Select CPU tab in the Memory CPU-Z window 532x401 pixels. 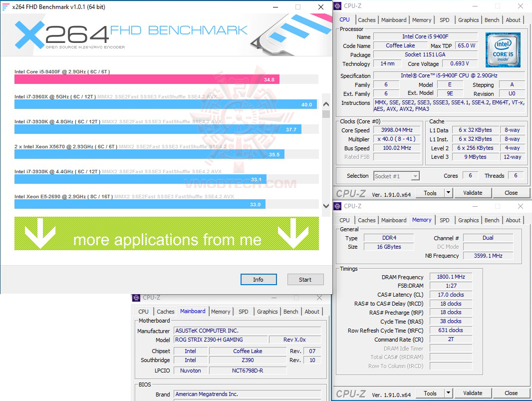coord(344,220)
